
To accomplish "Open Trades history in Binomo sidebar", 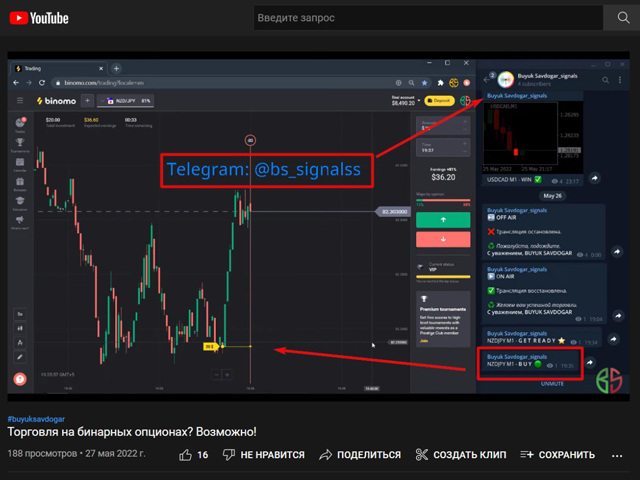I will tap(20, 124).
